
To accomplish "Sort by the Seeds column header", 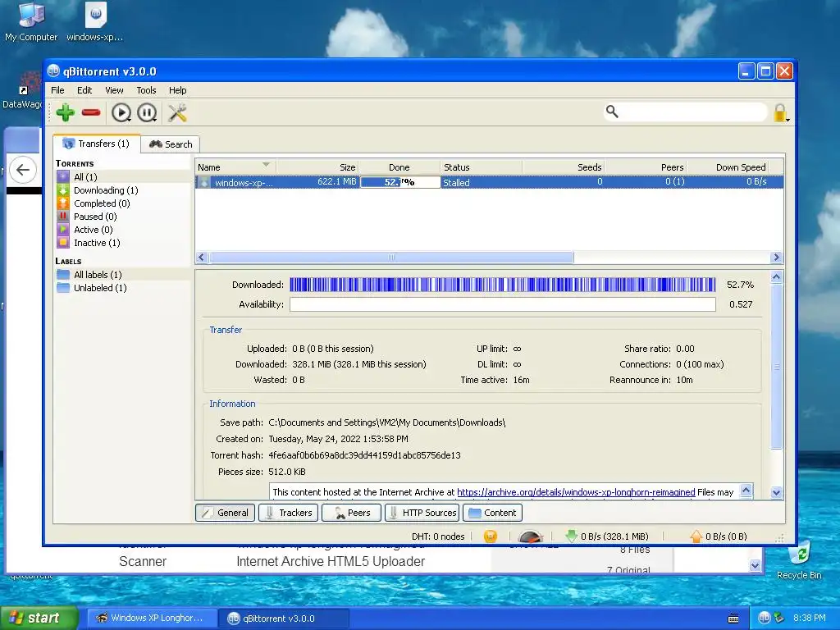I will pos(563,167).
